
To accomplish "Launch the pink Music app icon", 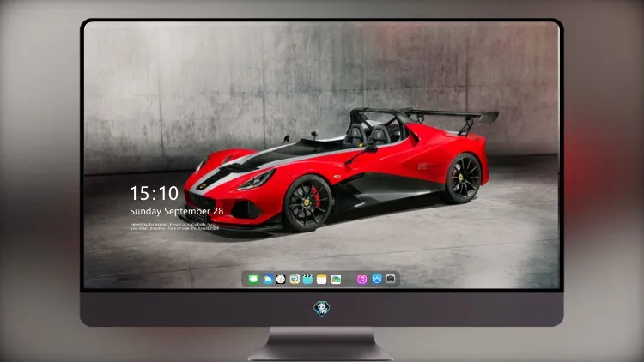I will click(x=361, y=279).
